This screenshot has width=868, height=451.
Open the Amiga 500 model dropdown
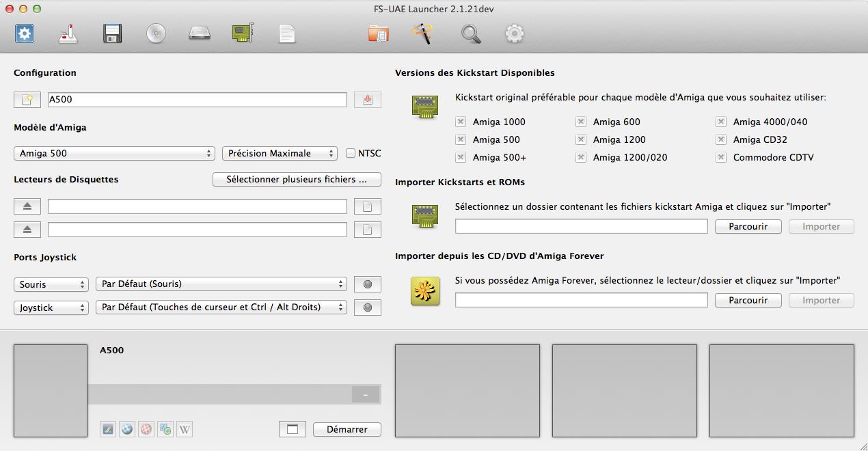[x=115, y=154]
